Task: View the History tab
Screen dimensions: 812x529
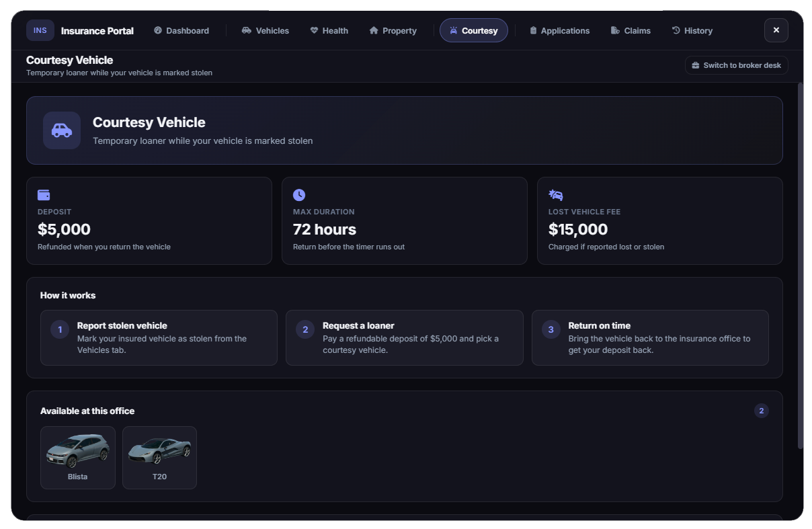Action: [x=692, y=30]
